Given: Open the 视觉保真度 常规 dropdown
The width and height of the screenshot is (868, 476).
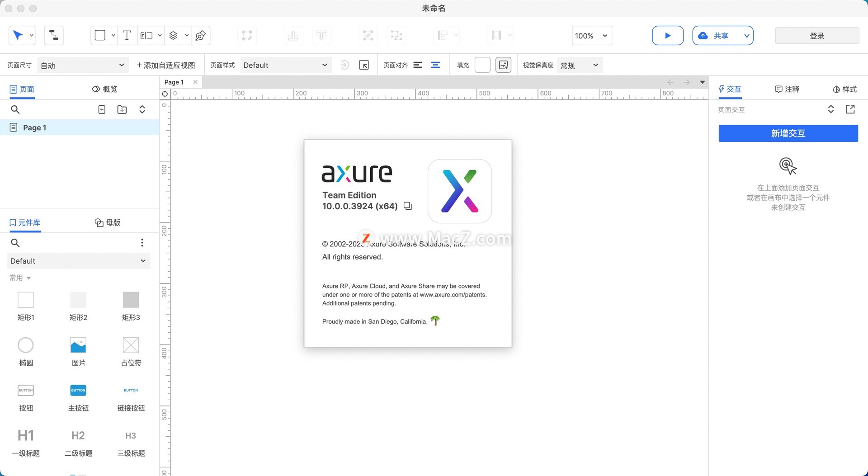Looking at the screenshot, I should pos(580,65).
